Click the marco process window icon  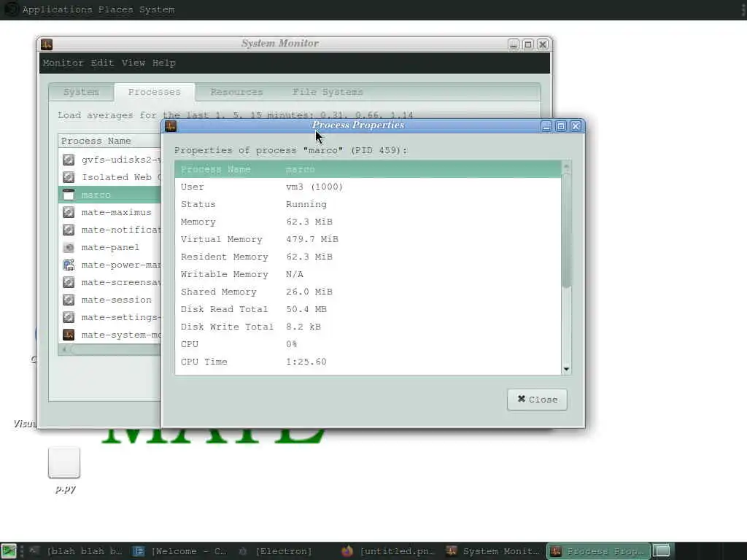point(69,195)
